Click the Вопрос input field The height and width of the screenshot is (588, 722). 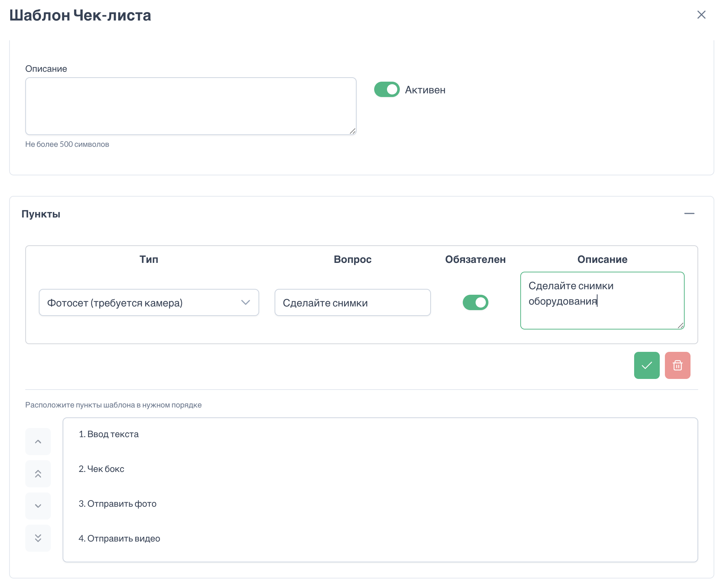point(352,303)
